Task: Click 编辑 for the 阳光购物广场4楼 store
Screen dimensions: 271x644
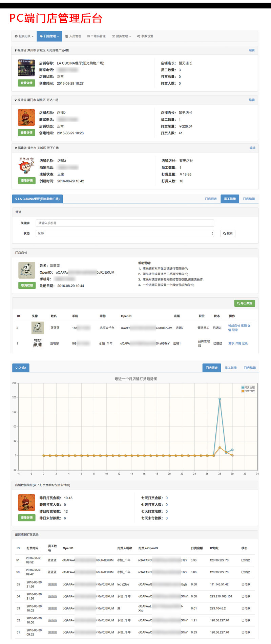Action: (252, 50)
